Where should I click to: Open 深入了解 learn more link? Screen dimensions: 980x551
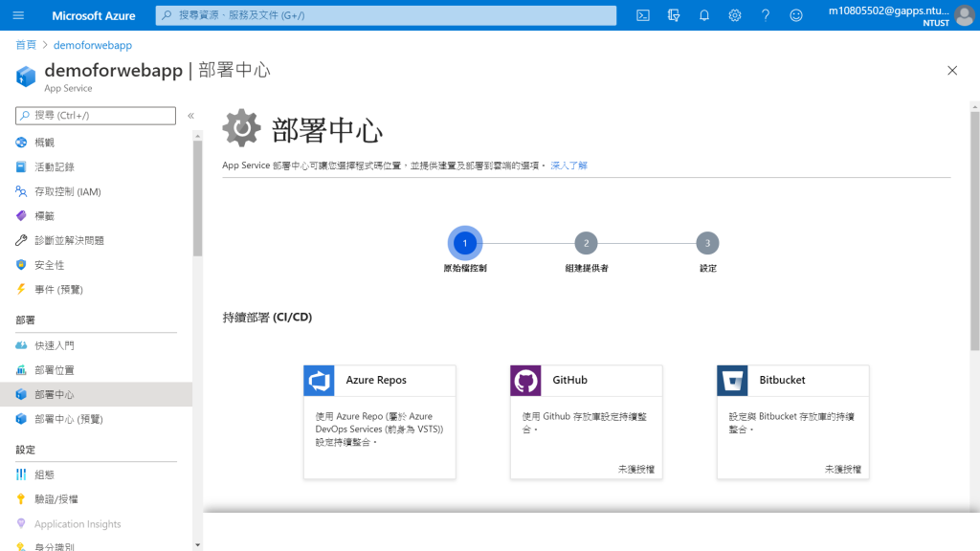tap(568, 165)
